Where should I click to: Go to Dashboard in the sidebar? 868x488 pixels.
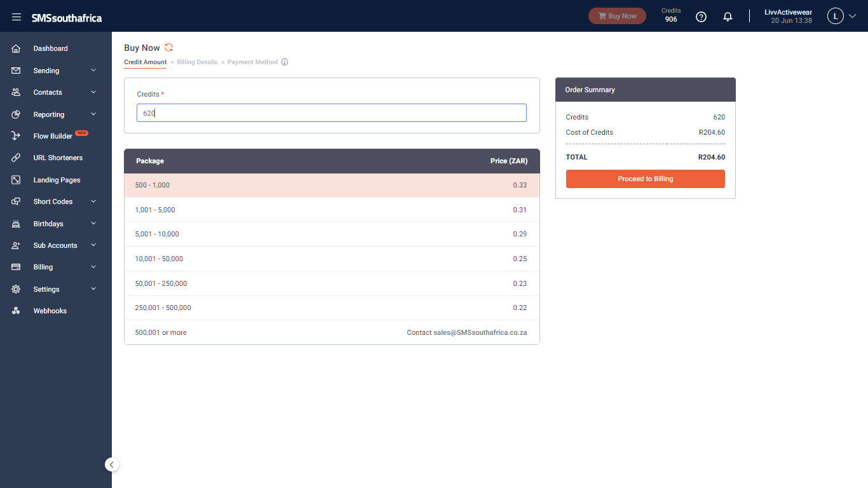click(x=51, y=48)
